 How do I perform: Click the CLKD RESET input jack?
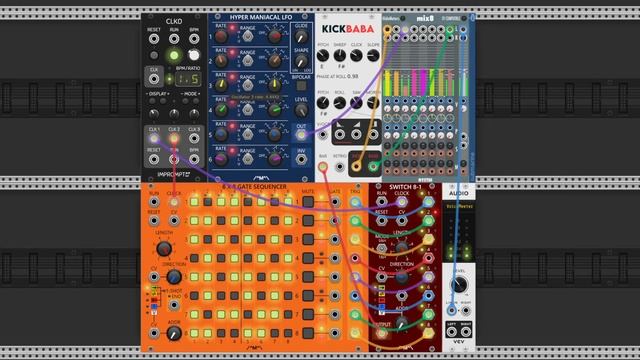pos(154,39)
